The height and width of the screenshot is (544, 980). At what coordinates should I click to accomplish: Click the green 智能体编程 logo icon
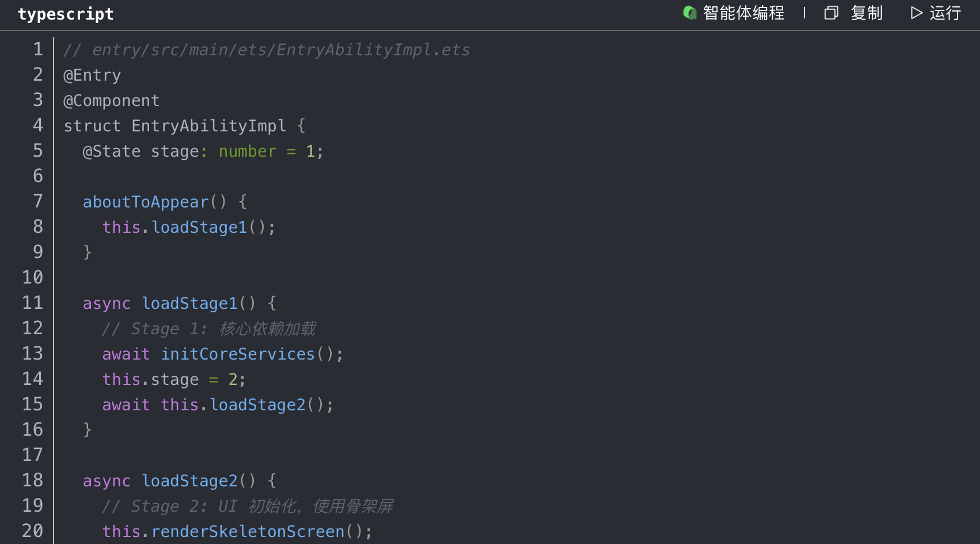(x=689, y=13)
